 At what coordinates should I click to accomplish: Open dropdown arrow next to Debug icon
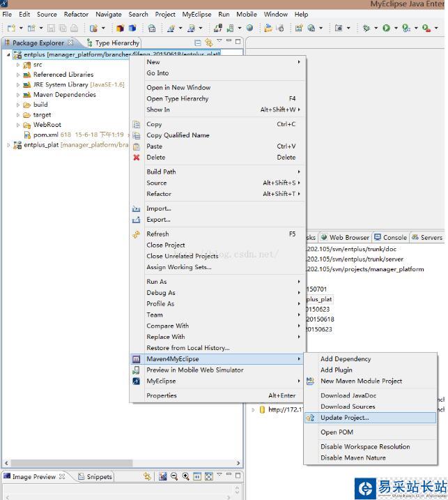376,28
